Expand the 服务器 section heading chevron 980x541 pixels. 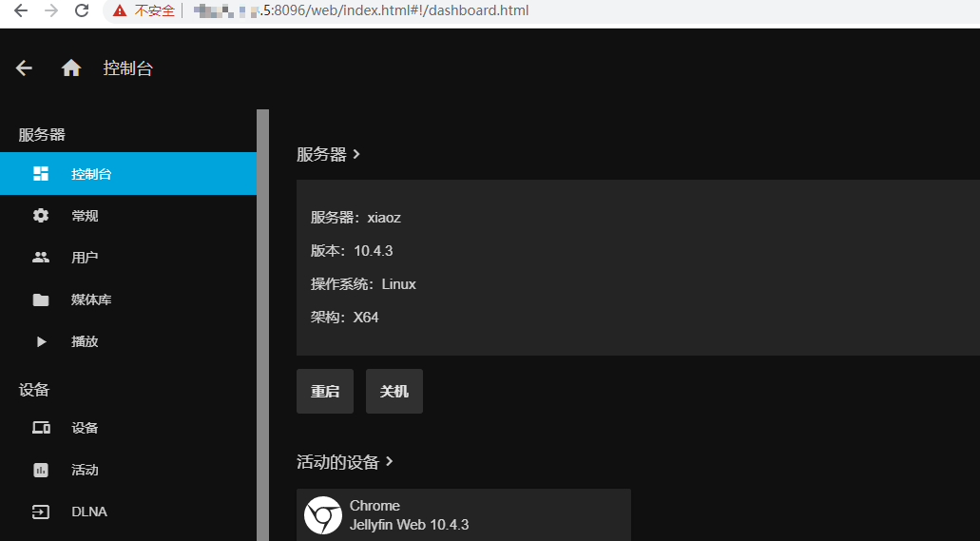click(356, 154)
